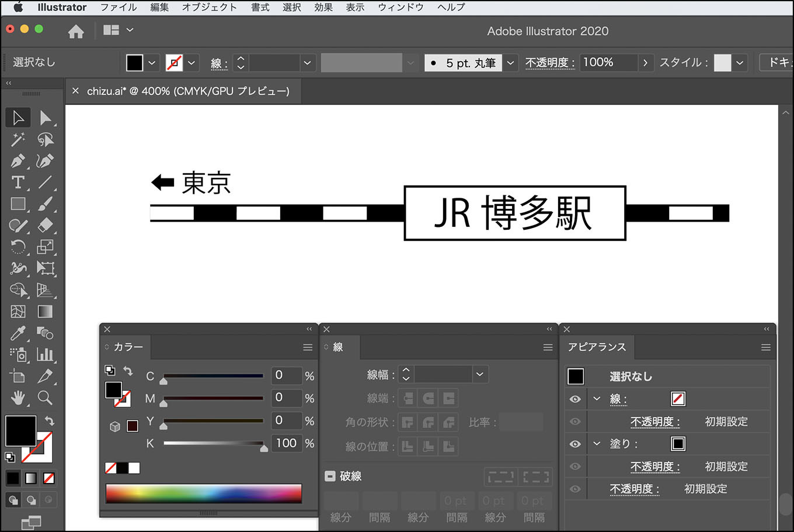Toggle visibility of 線 row in Appearance
Viewport: 794px width, 532px height.
pyautogui.click(x=575, y=399)
